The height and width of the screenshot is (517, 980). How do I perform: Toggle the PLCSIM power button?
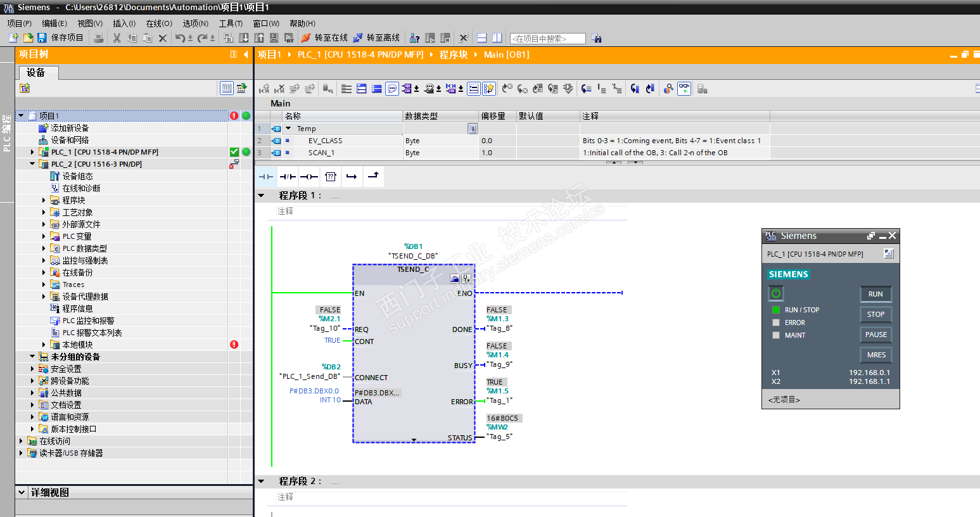point(775,293)
